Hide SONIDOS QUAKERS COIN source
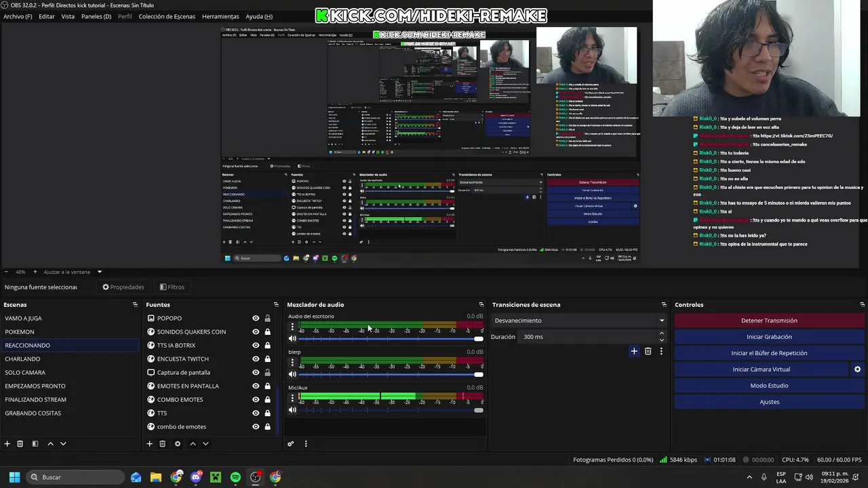868x488 pixels. (256, 332)
